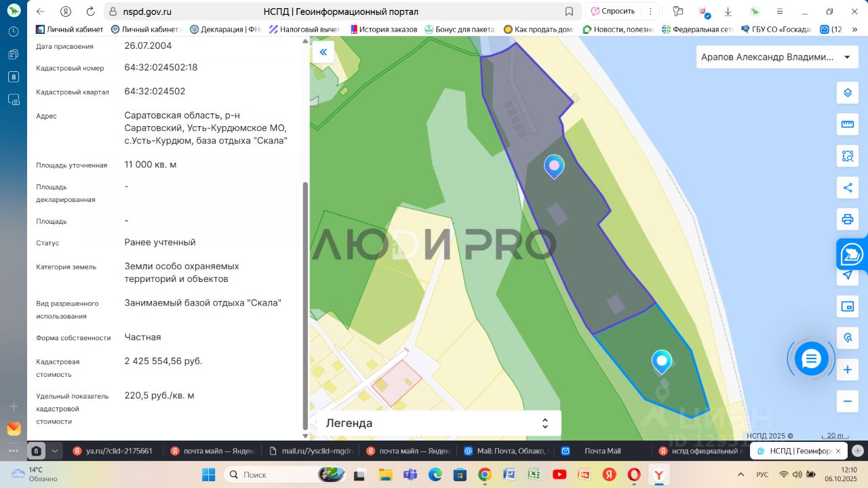Open Yandex home page button
The height and width of the screenshot is (488, 868).
[66, 12]
